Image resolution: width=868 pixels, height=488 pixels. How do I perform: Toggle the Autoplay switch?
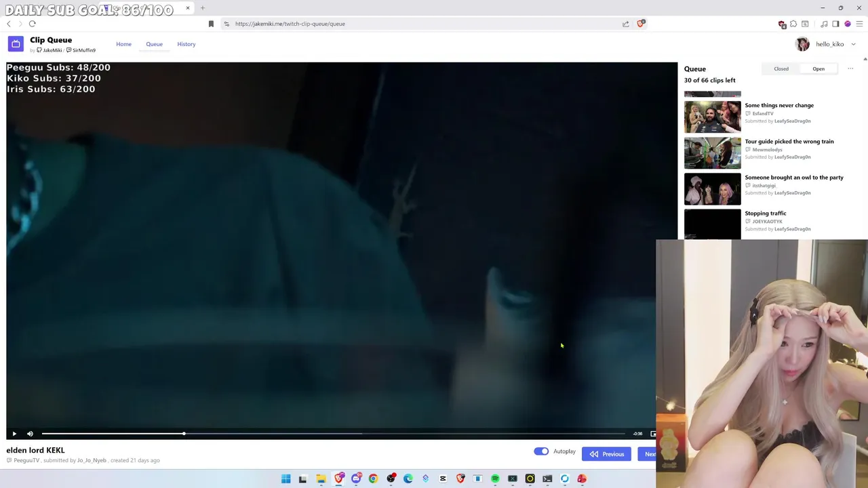541,451
